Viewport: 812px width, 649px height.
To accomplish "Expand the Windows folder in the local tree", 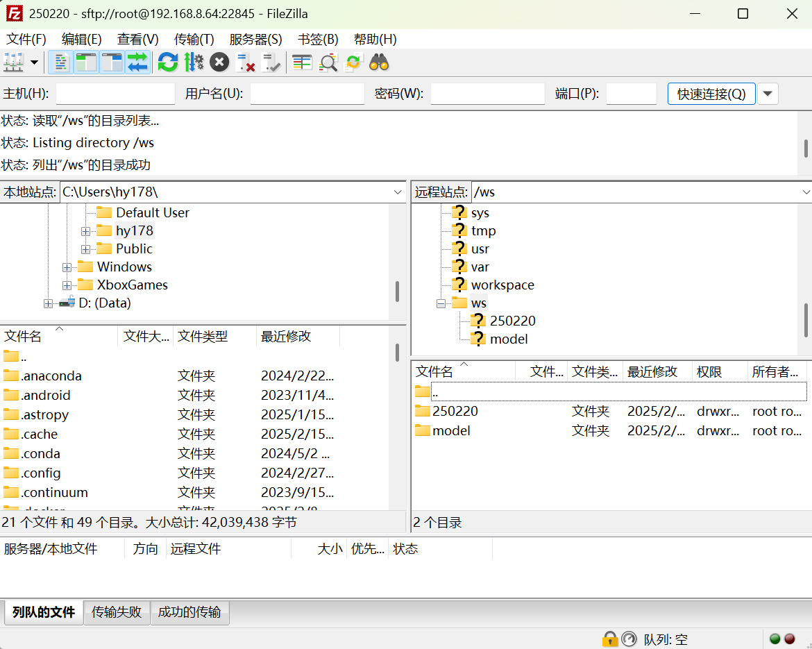I will [67, 267].
